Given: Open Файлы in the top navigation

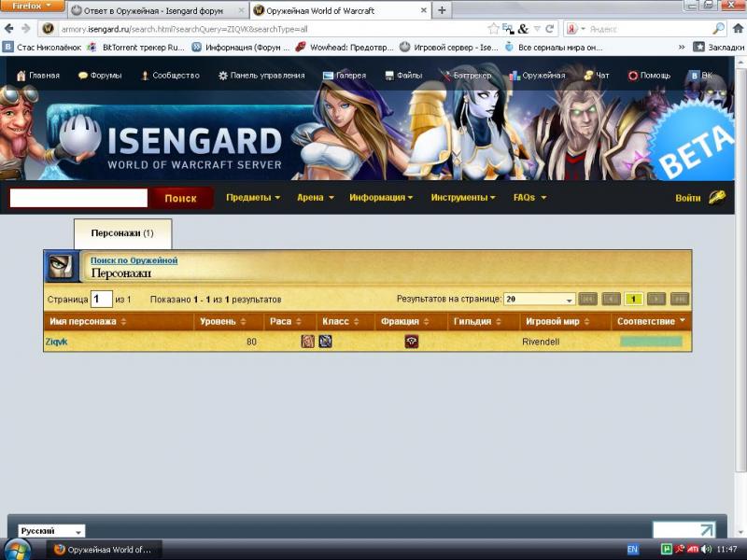Looking at the screenshot, I should 403,76.
